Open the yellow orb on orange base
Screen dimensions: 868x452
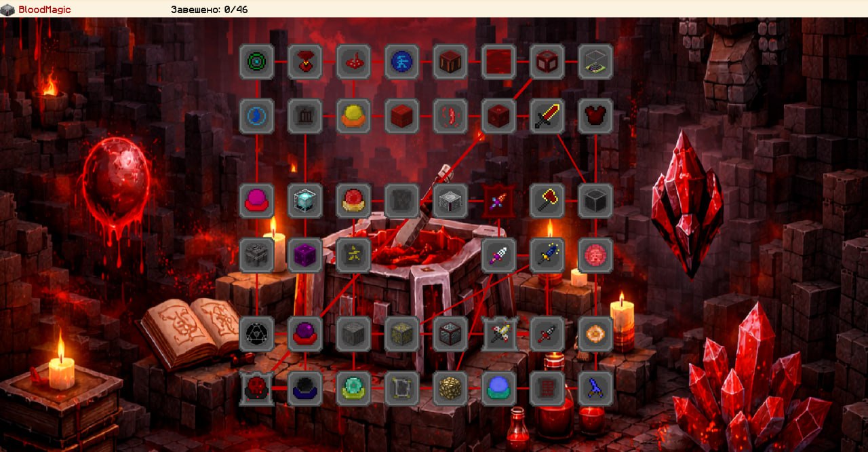(353, 116)
